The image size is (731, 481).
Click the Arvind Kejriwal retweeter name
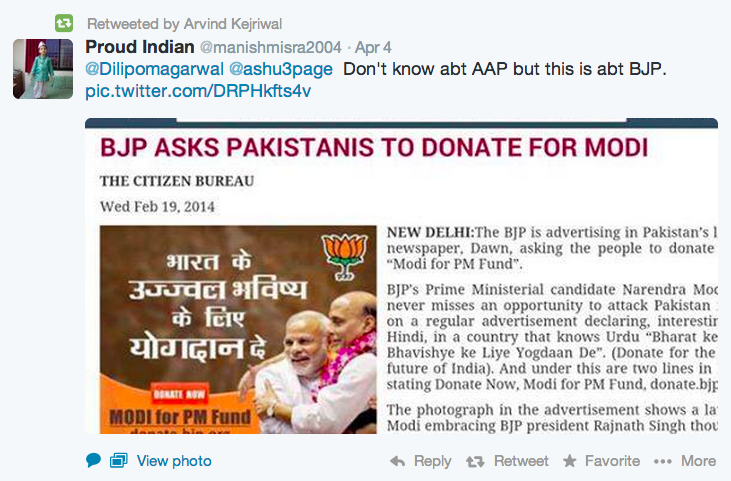pos(233,24)
